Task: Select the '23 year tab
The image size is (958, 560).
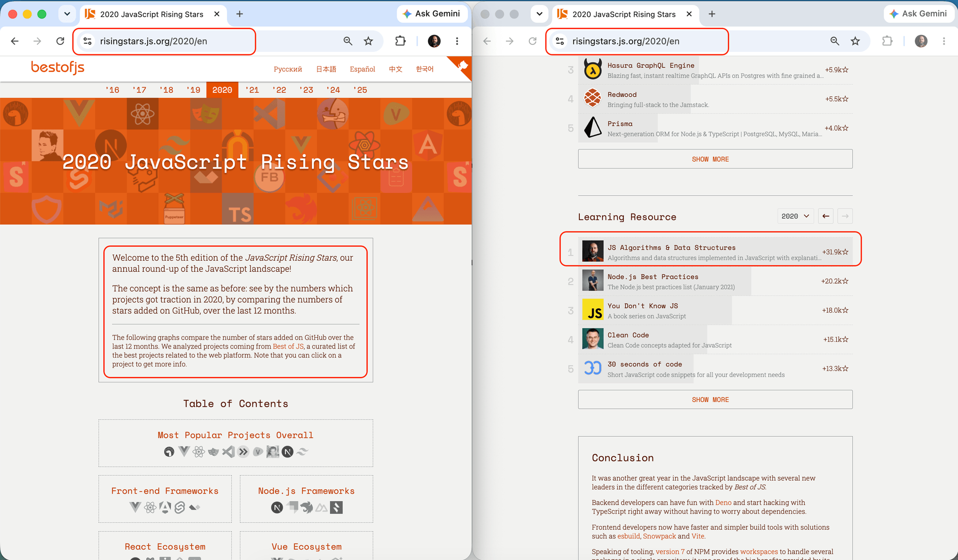Action: pos(306,90)
